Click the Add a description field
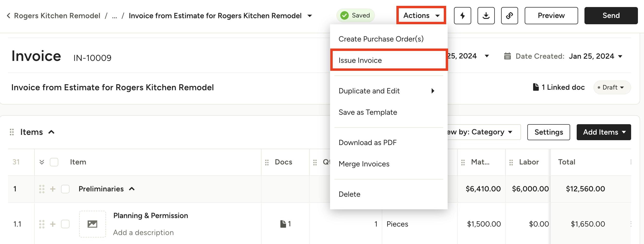644x244 pixels. click(143, 233)
